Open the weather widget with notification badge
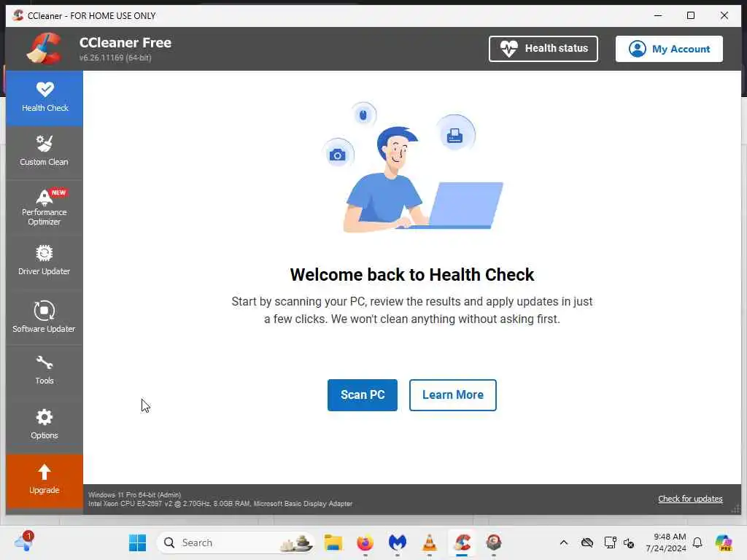 coord(24,542)
